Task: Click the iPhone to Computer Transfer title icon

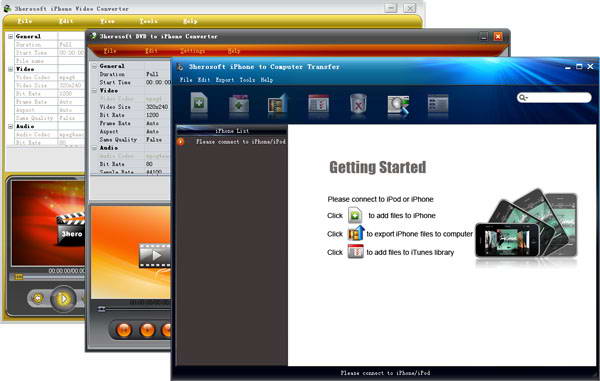Action: (x=180, y=67)
